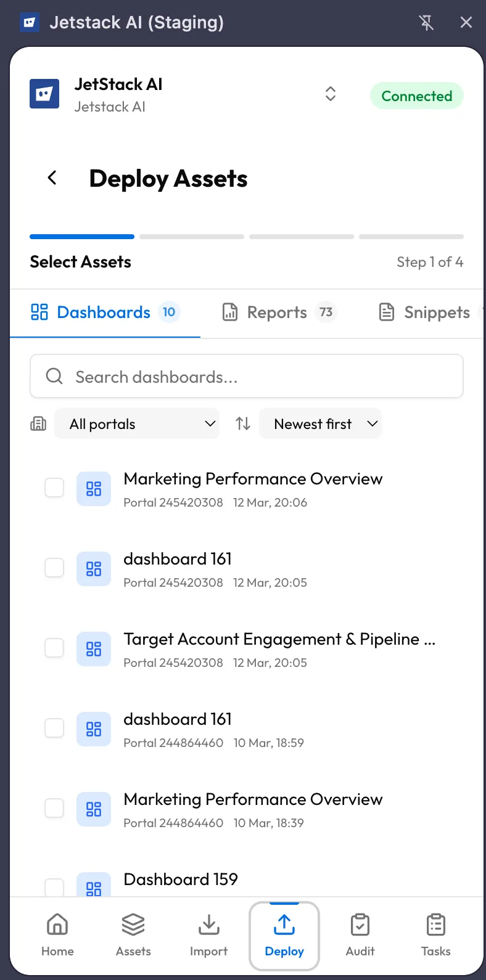Image resolution: width=486 pixels, height=980 pixels.
Task: Check the Marketing Performance Overview checkbox
Action: (x=54, y=488)
